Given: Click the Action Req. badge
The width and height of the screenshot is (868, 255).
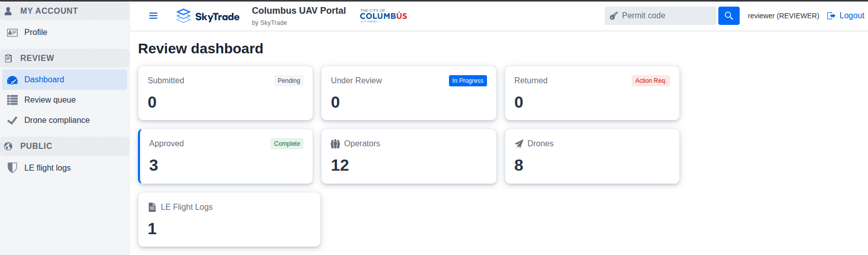Looking at the screenshot, I should click(651, 81).
